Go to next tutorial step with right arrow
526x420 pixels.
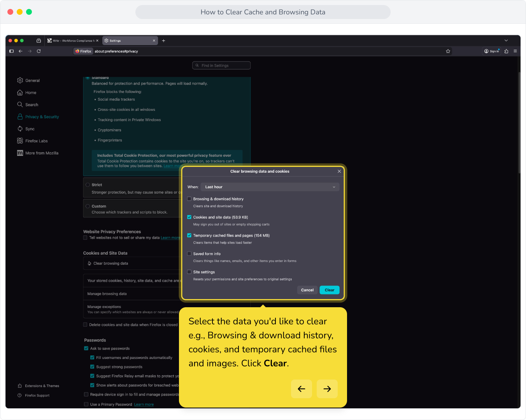tap(327, 389)
